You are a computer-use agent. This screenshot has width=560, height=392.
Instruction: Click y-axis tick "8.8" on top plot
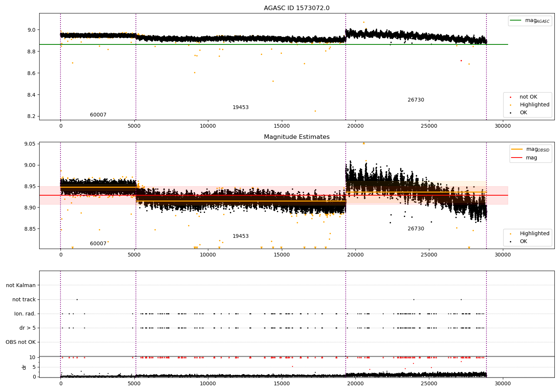pyautogui.click(x=32, y=52)
